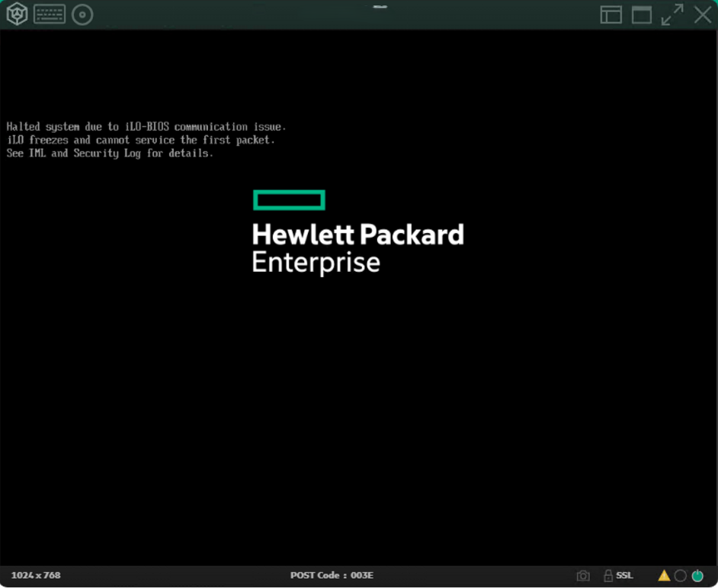Viewport: 718px width, 588px height.
Task: Close the remote console window
Action: tap(702, 14)
